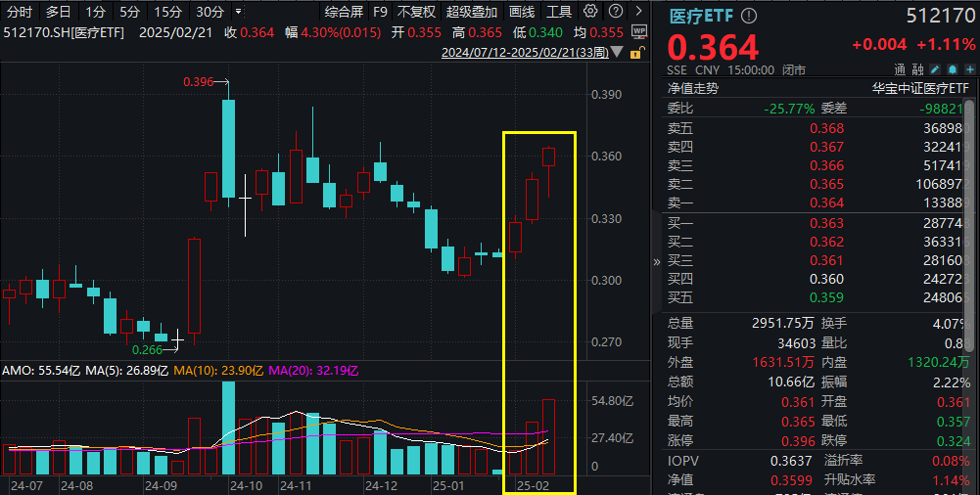Click the 买一 price 0.363
This screenshot has width=980, height=495.
pyautogui.click(x=826, y=223)
